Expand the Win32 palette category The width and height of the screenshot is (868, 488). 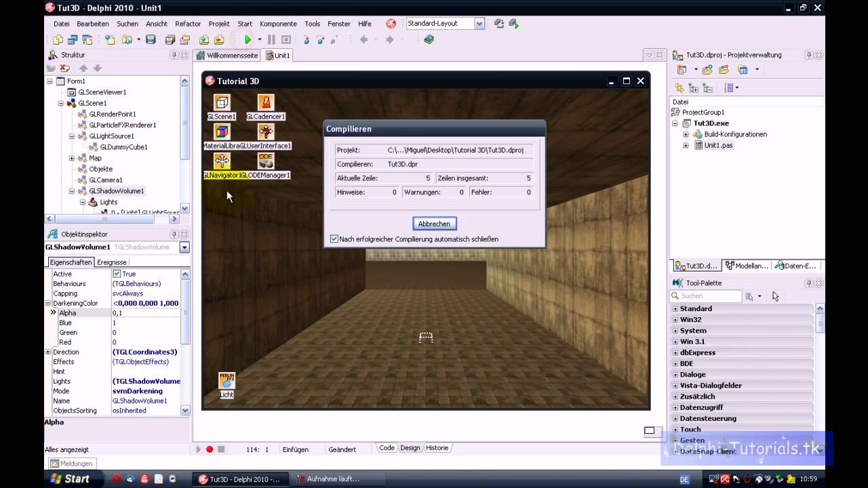pyautogui.click(x=675, y=320)
